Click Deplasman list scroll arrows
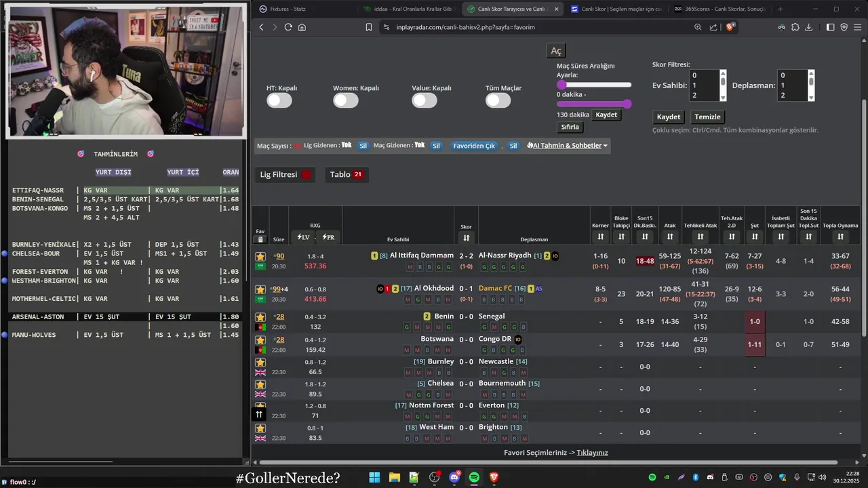The height and width of the screenshot is (488, 868). click(811, 85)
